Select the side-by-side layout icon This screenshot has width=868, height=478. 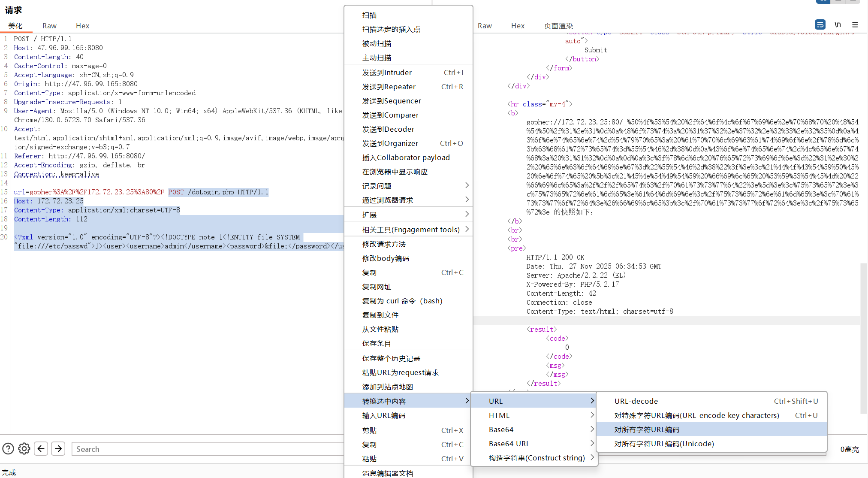pyautogui.click(x=823, y=1)
